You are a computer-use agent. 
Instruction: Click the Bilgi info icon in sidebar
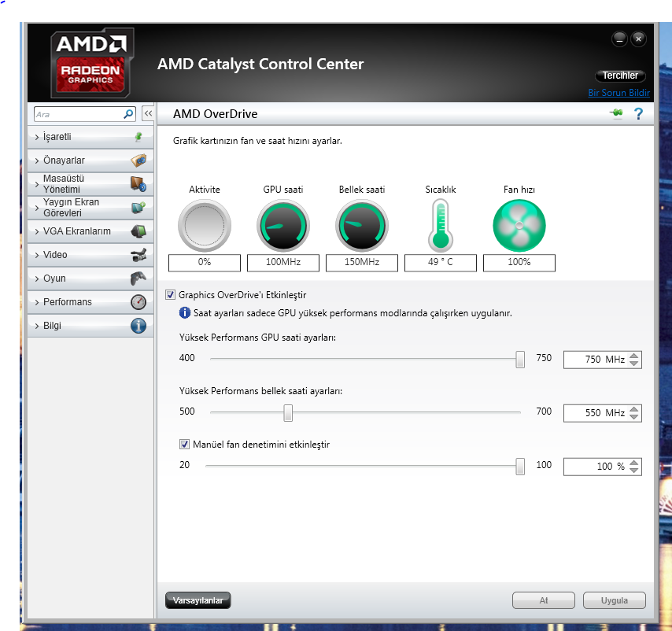click(138, 326)
